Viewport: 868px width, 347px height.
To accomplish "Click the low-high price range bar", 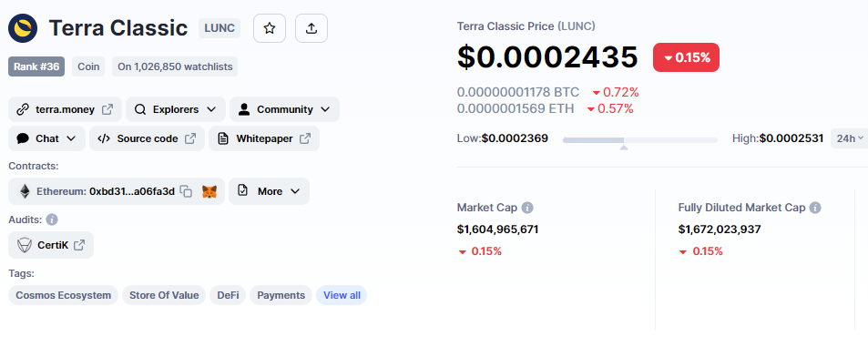I will [x=640, y=140].
